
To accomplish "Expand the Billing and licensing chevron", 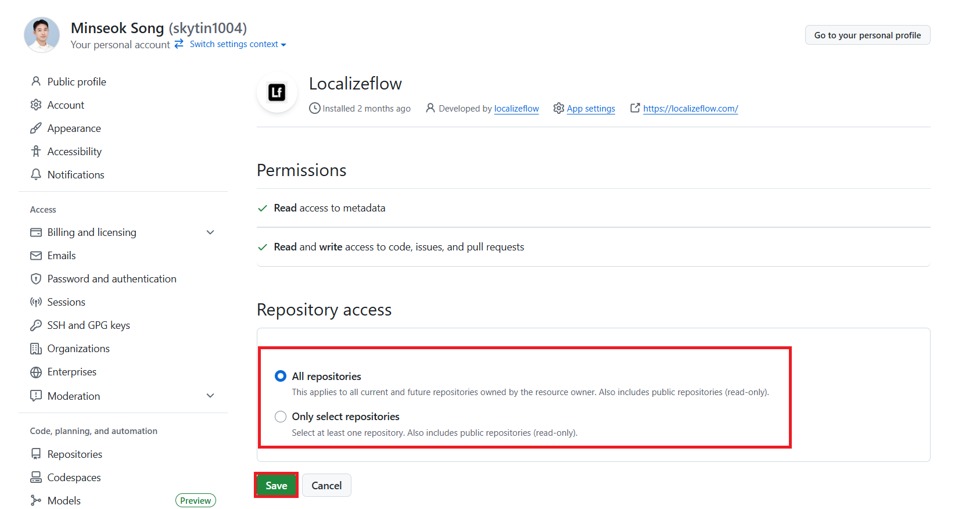I will pyautogui.click(x=210, y=232).
